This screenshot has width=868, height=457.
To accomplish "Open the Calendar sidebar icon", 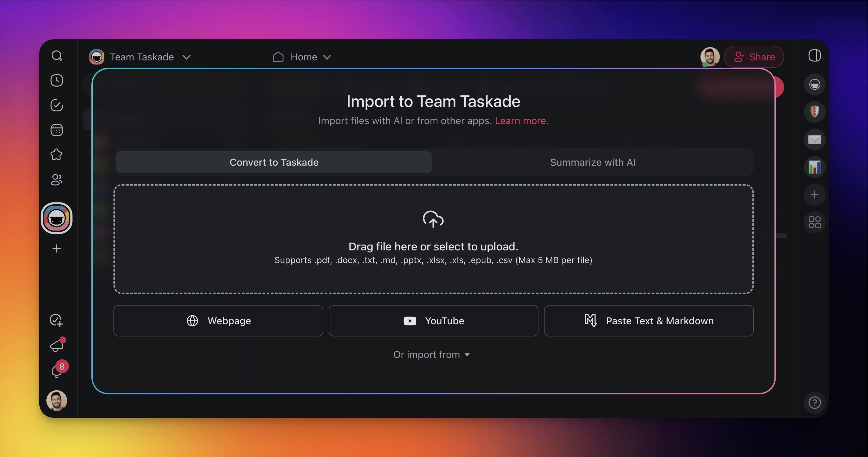I will coord(56,130).
